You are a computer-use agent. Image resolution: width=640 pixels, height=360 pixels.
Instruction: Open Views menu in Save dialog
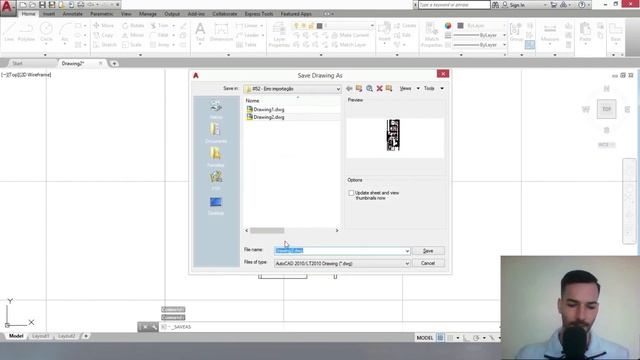pos(409,89)
